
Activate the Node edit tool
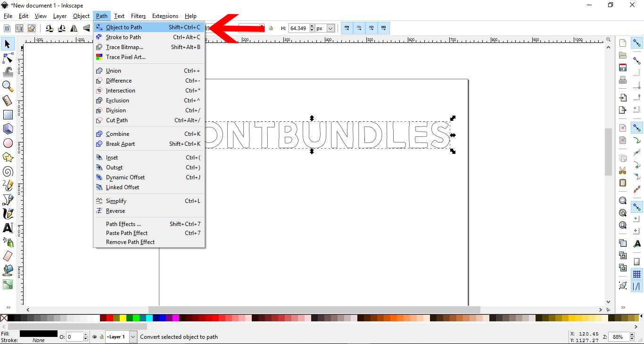click(x=8, y=58)
